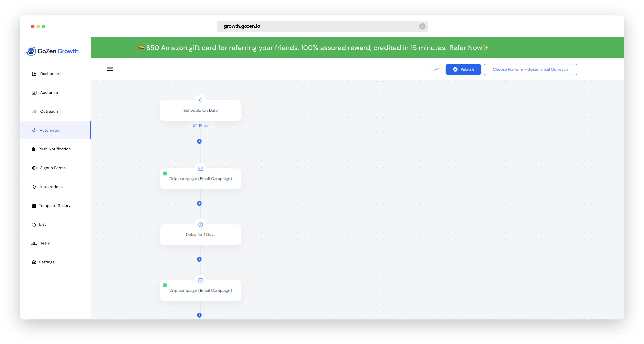Click green status indicator on first Drip campaign
644x344 pixels.
point(165,173)
